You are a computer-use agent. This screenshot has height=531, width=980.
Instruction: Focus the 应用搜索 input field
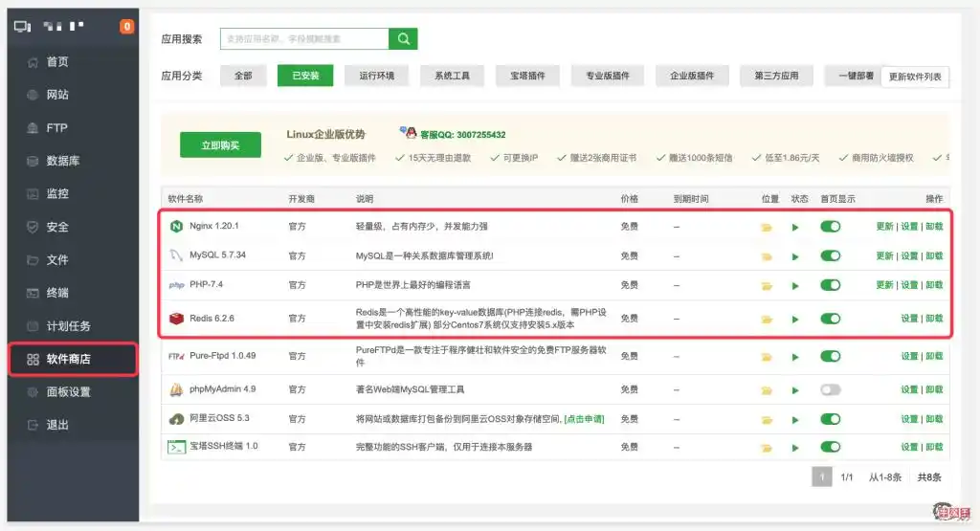(x=303, y=39)
